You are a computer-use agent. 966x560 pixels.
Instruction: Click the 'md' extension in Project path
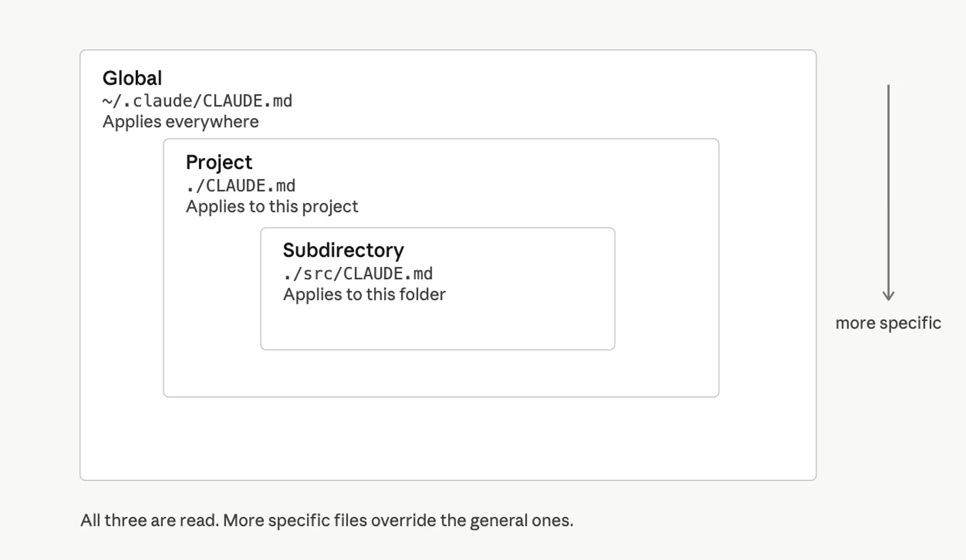[286, 186]
